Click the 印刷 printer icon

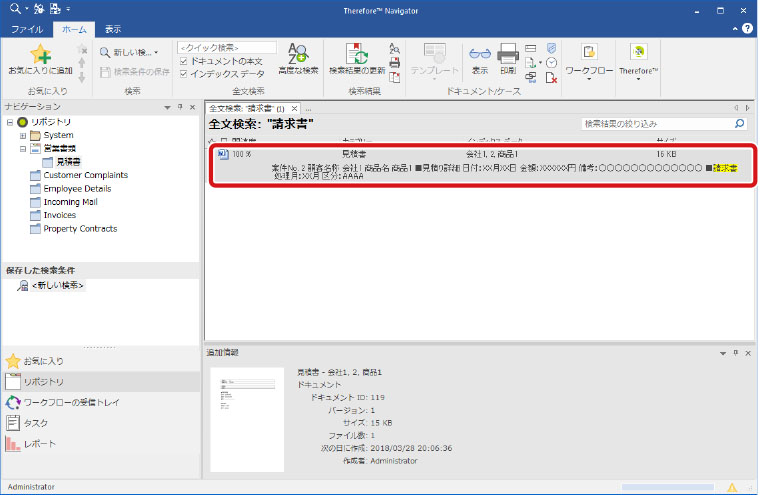click(x=507, y=58)
